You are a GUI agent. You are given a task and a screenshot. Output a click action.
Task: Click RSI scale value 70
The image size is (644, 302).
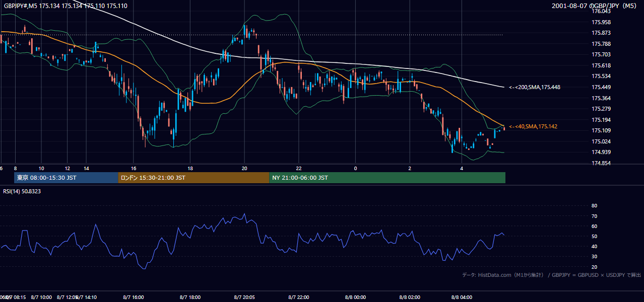[x=594, y=216]
